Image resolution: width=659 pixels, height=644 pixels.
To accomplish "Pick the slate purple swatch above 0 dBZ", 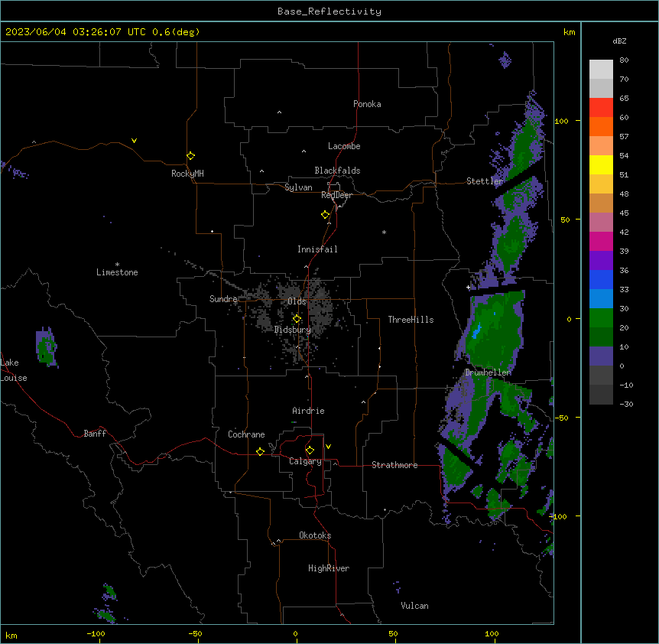I will click(x=601, y=356).
